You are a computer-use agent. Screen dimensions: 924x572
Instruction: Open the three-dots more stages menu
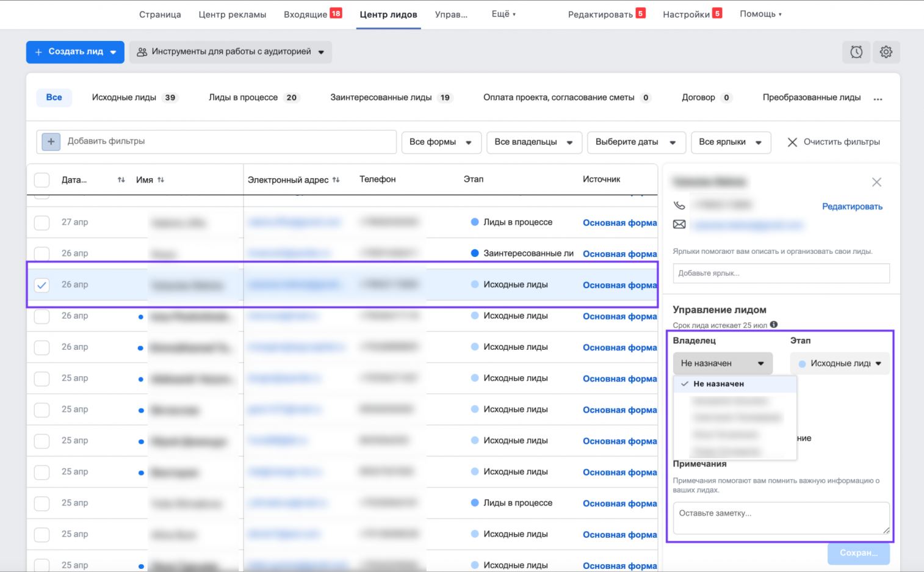(x=878, y=99)
